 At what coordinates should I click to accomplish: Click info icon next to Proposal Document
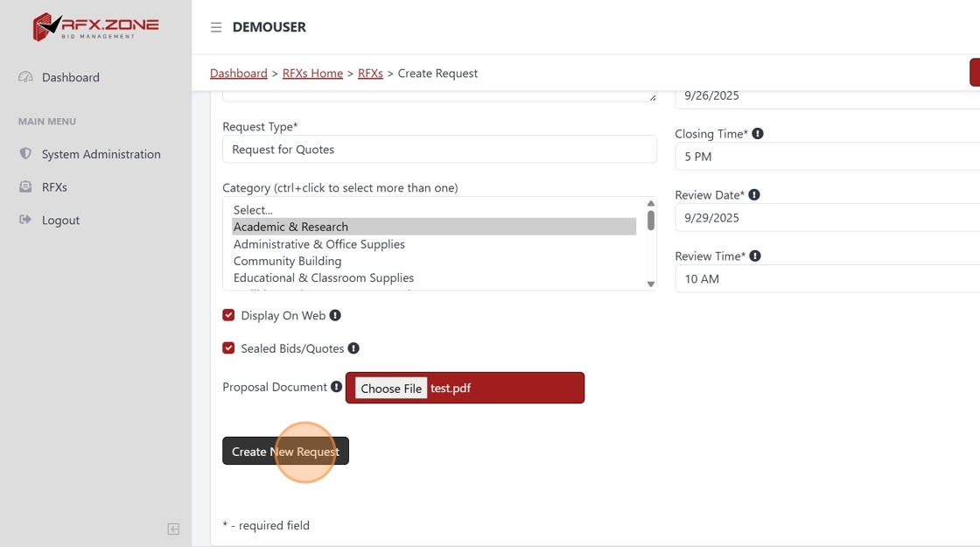[x=336, y=387]
